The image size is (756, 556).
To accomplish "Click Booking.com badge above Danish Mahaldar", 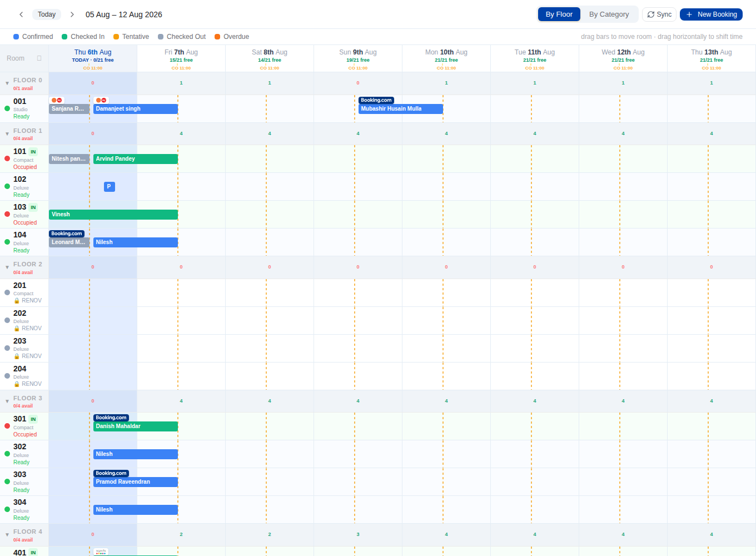I will pyautogui.click(x=111, y=418).
